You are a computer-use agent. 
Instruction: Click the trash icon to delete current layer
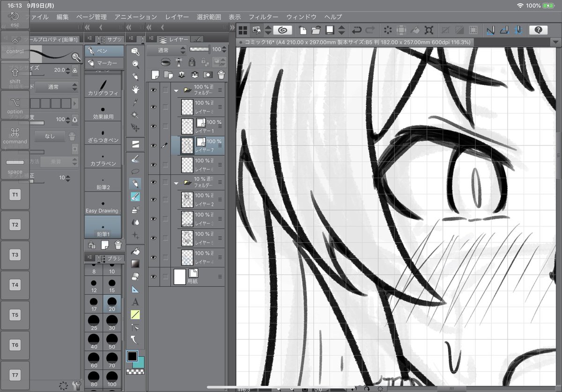pyautogui.click(x=222, y=74)
